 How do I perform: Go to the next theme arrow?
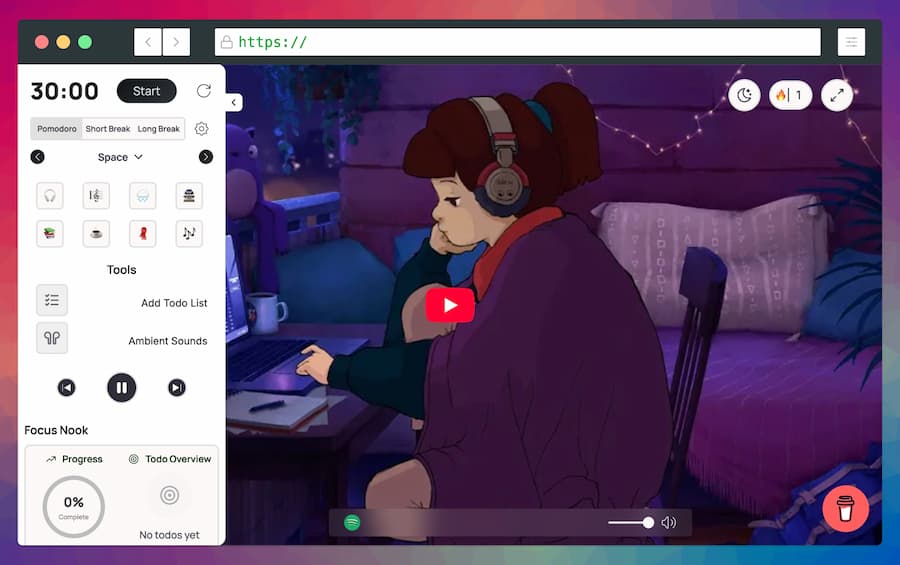coord(206,157)
